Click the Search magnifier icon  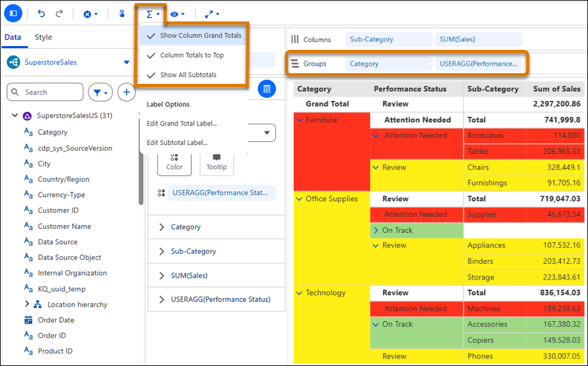[15, 92]
